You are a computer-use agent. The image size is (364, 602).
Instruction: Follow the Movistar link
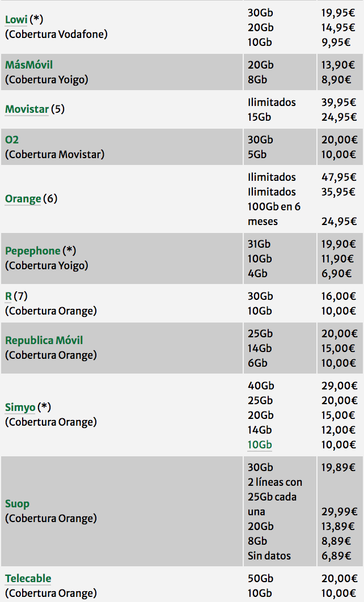[x=27, y=109]
